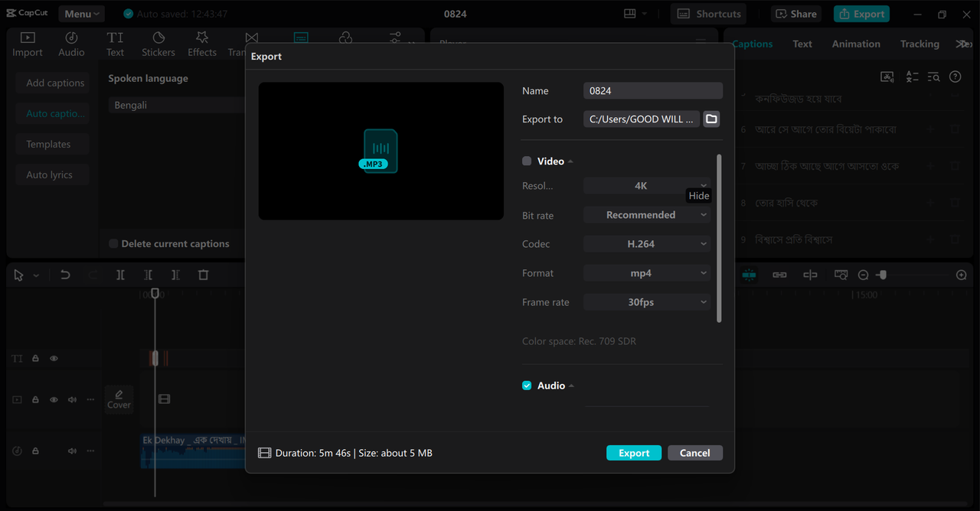Click the find and replace captions icon
980x511 pixels.
(933, 76)
